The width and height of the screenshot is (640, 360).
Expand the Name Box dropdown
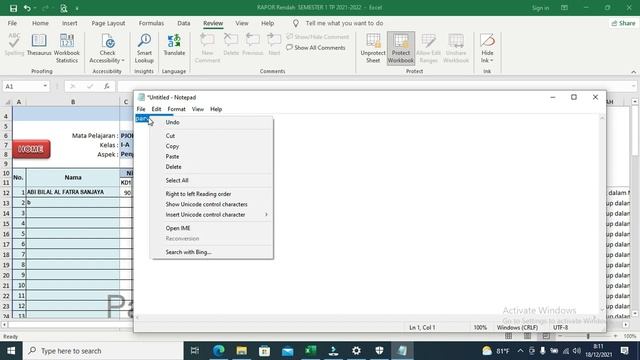[x=45, y=86]
